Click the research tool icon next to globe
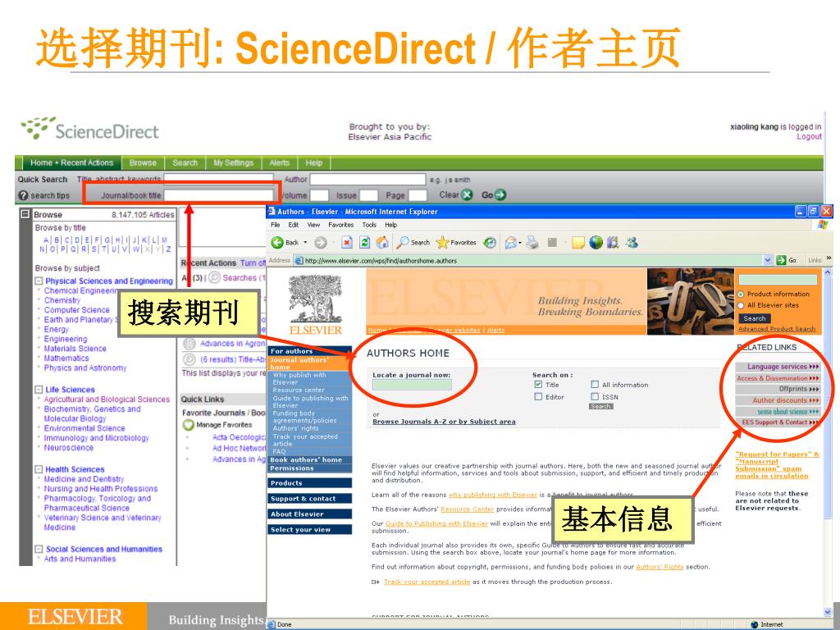Viewport: 840px width, 630px height. coord(613,243)
